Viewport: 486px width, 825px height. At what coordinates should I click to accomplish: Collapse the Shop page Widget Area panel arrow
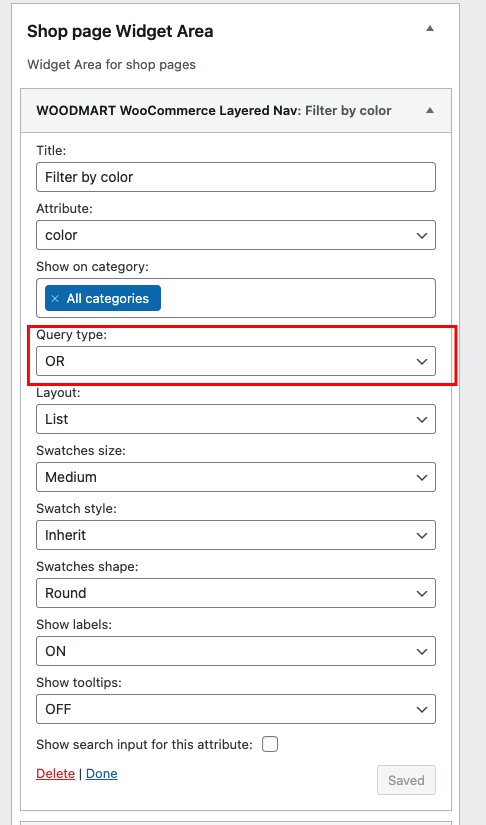point(430,28)
